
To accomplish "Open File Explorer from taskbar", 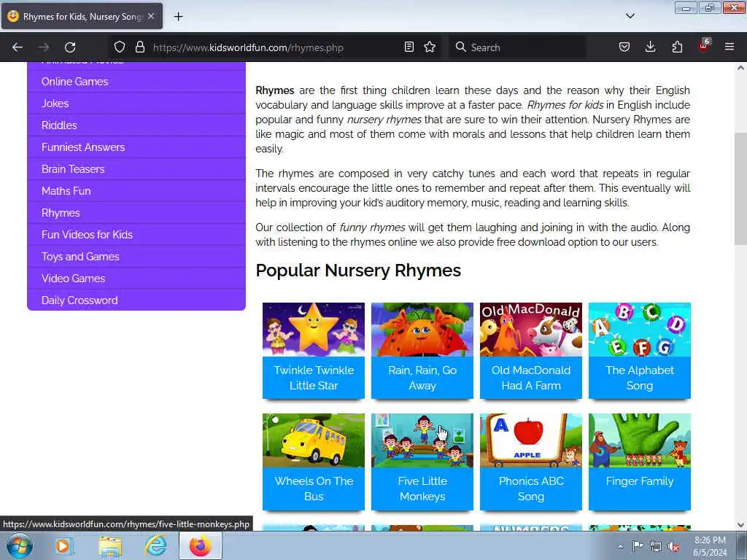I will 110,545.
